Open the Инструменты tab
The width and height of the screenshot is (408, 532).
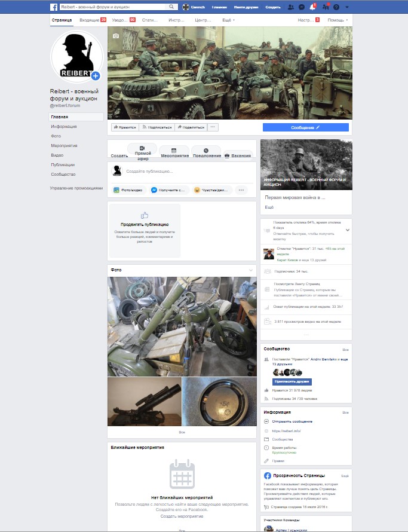click(176, 20)
